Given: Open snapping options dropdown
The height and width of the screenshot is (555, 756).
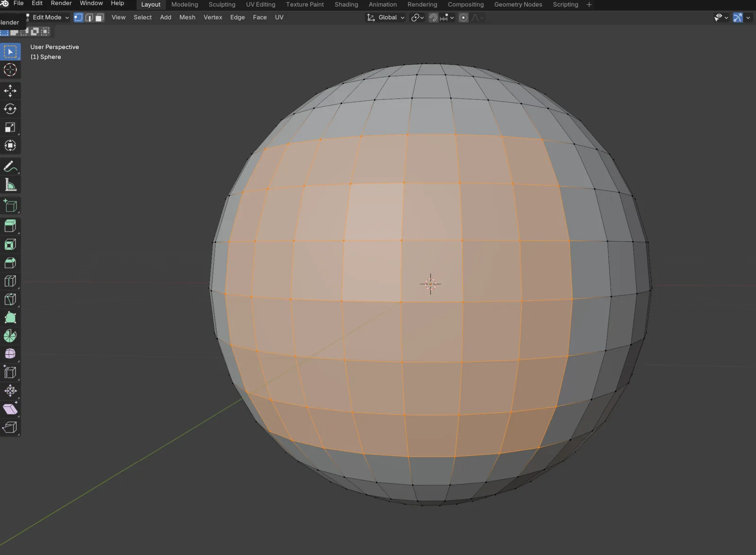Looking at the screenshot, I should (447, 17).
